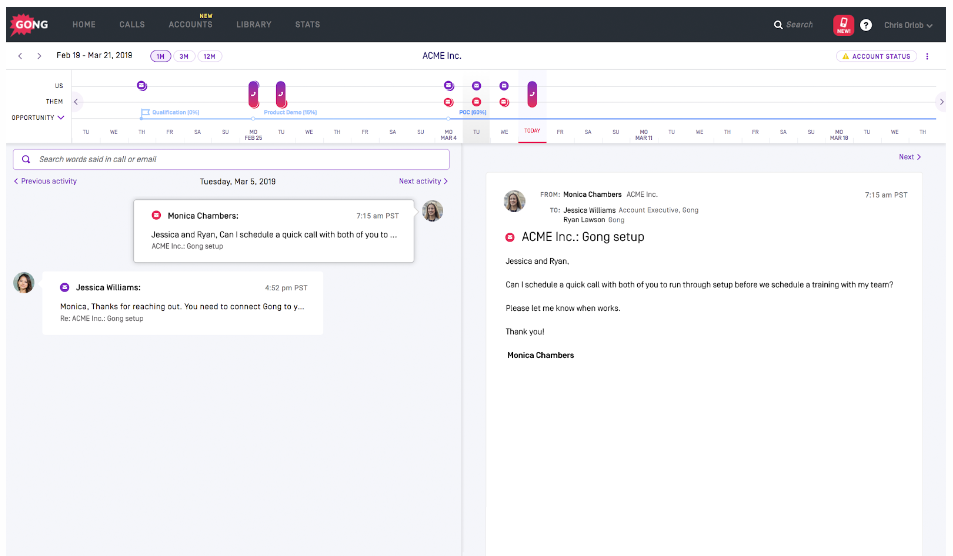953x556 pixels.
Task: Select the 1M time range
Action: (x=160, y=57)
